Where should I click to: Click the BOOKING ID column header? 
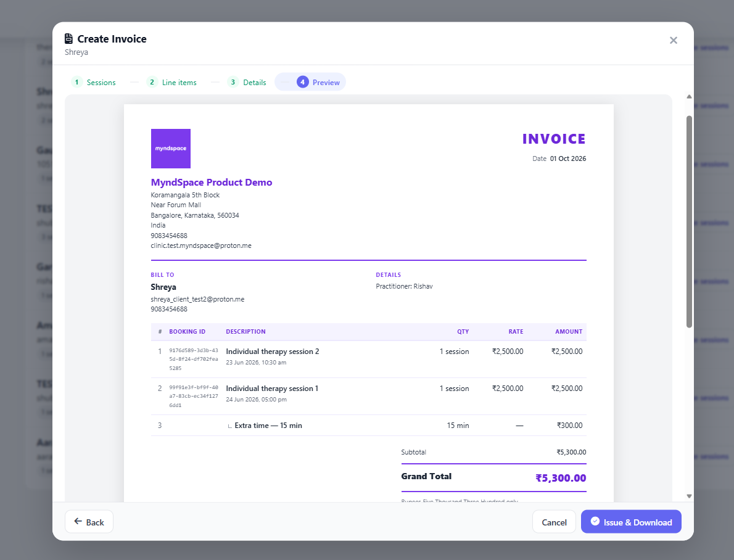coord(188,332)
